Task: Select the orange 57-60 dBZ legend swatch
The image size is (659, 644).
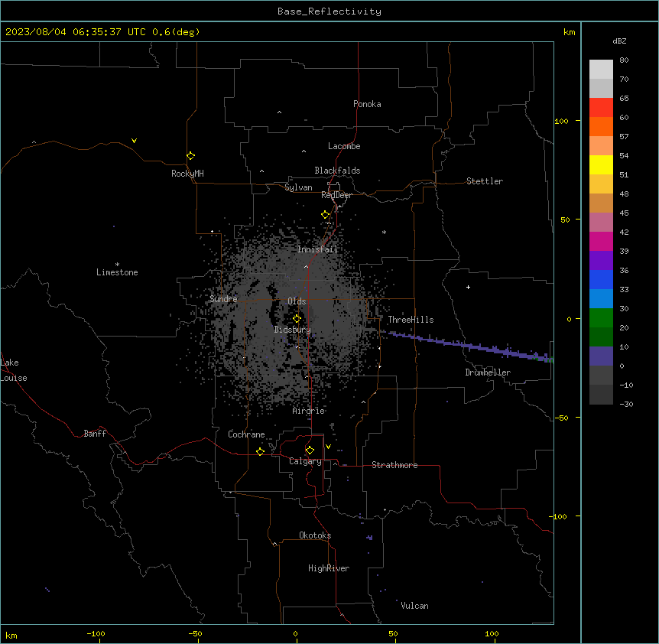Action: click(601, 126)
